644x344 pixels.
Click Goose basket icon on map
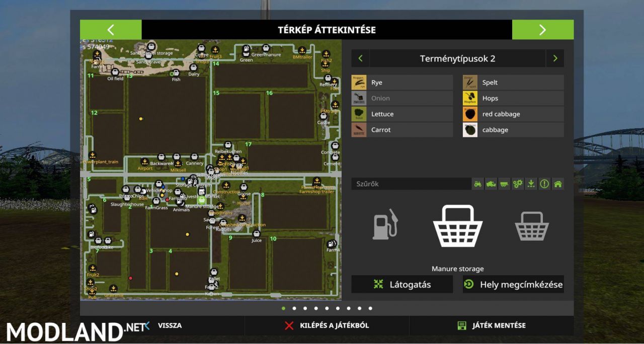click(244, 188)
